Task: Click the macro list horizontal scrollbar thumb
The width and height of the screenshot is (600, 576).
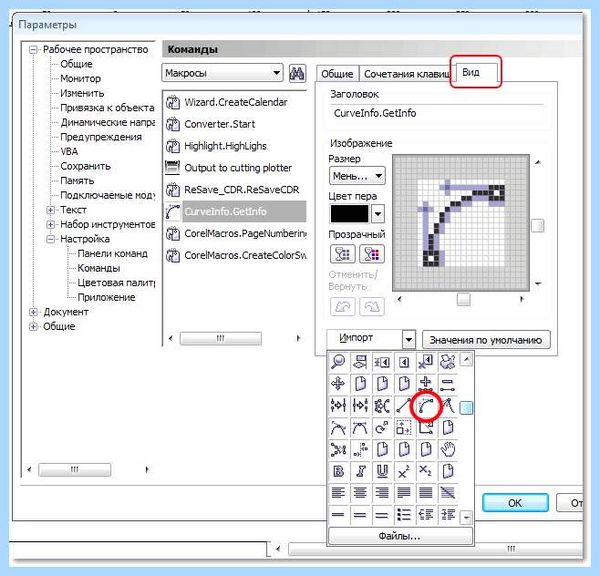Action: [x=221, y=338]
